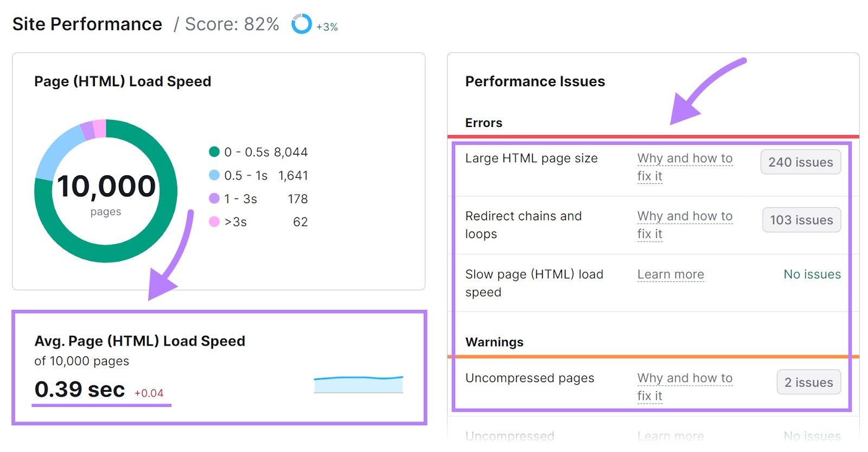Click the Performance Issues panel title
This screenshot has height=452, width=868.
535,81
